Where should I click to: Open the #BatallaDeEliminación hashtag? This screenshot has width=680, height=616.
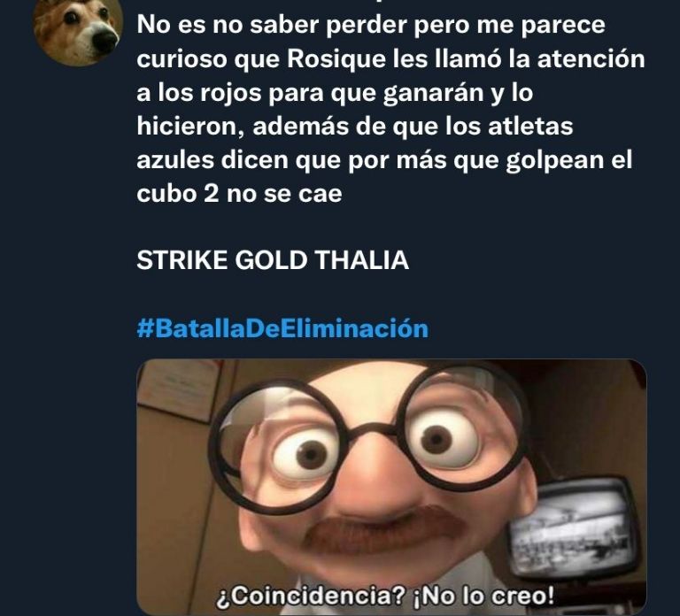(x=282, y=328)
